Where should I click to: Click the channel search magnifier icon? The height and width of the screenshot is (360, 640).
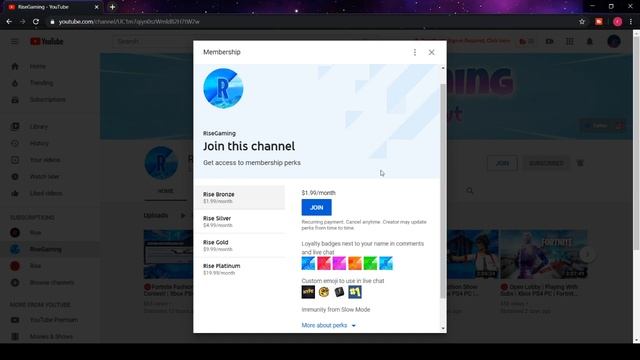point(470,191)
